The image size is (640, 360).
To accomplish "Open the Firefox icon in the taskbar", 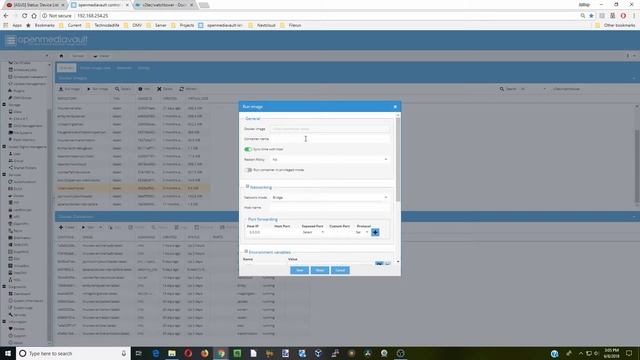I will point(204,353).
